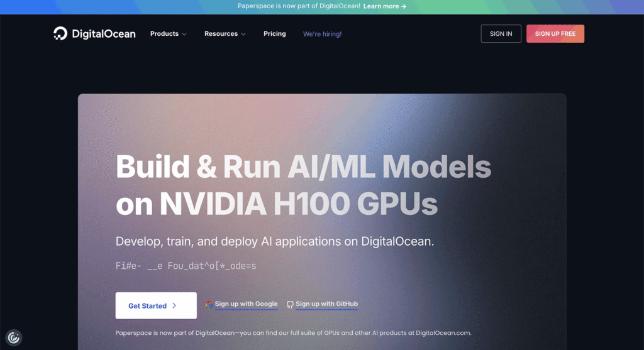
Task: Click the GitHub octocat icon
Action: pos(290,305)
